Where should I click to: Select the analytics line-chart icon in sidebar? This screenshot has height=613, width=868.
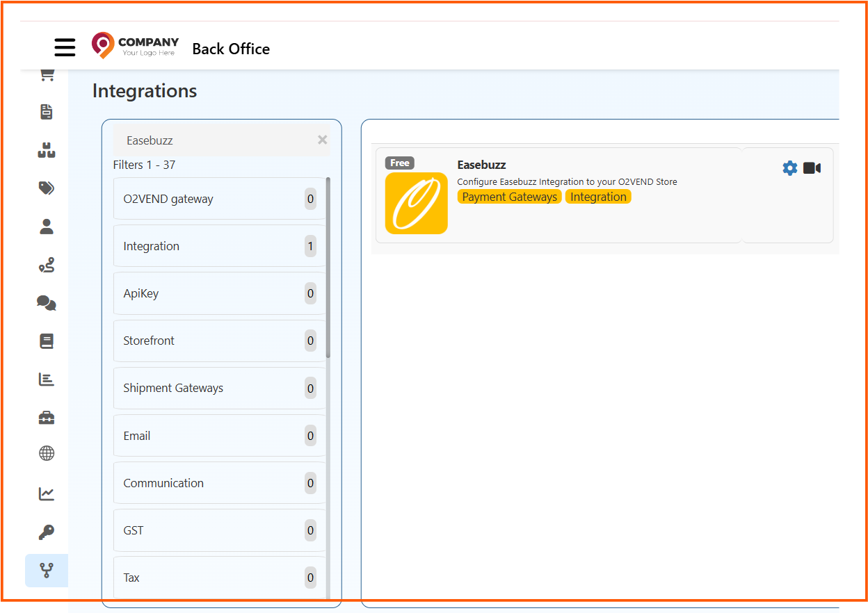(x=46, y=493)
